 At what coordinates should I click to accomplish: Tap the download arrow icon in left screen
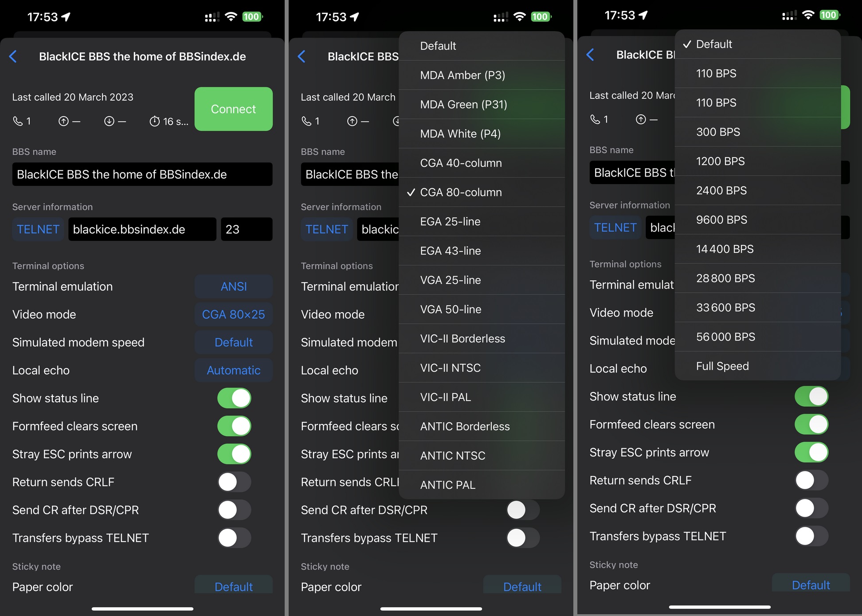pyautogui.click(x=109, y=121)
